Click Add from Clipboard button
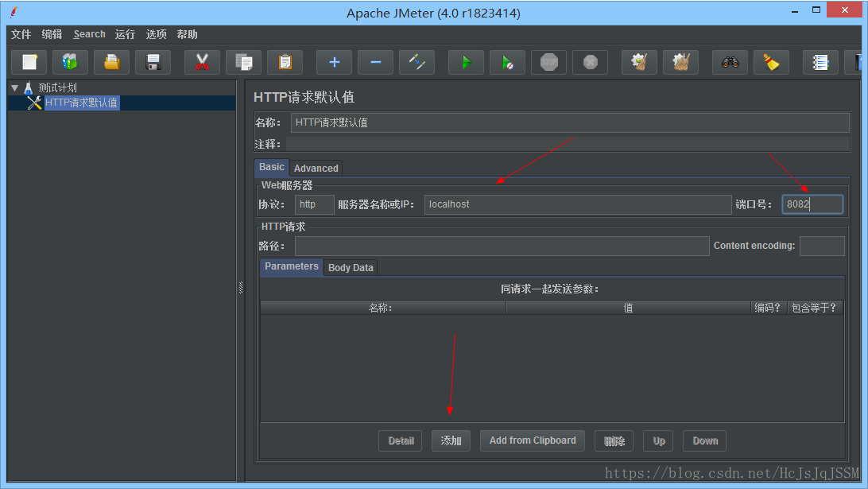This screenshot has height=489, width=868. [533, 440]
